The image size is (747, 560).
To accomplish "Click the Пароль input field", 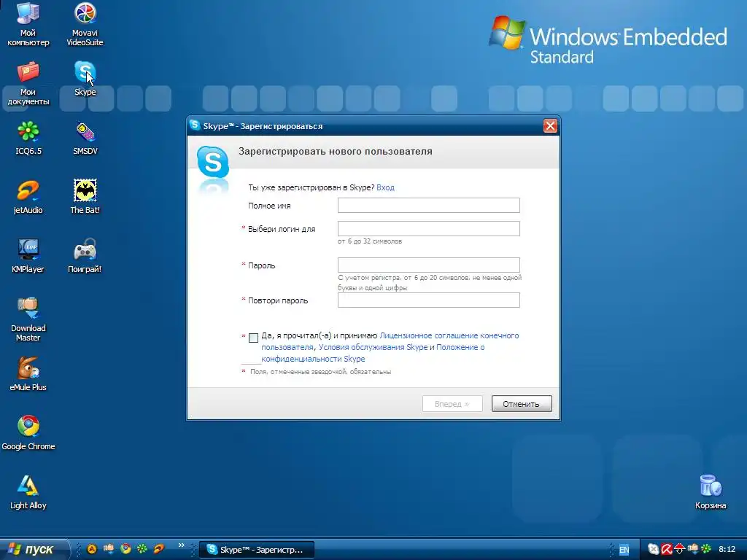I will point(429,265).
